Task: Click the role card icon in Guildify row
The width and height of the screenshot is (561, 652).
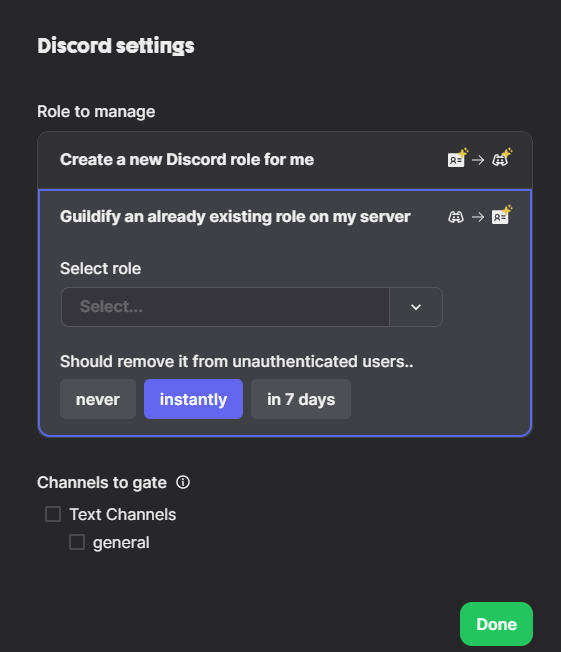Action: pyautogui.click(x=502, y=215)
